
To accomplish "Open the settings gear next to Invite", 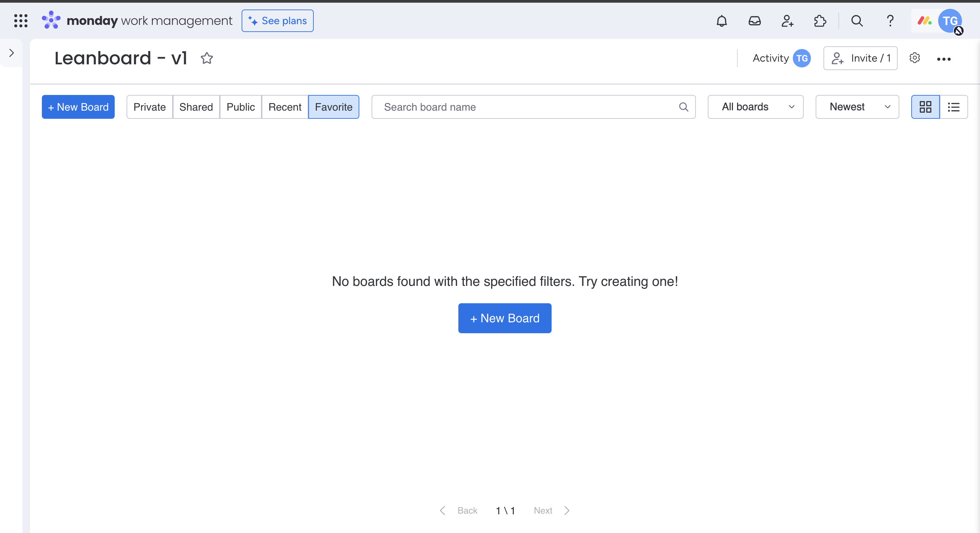I will [915, 58].
